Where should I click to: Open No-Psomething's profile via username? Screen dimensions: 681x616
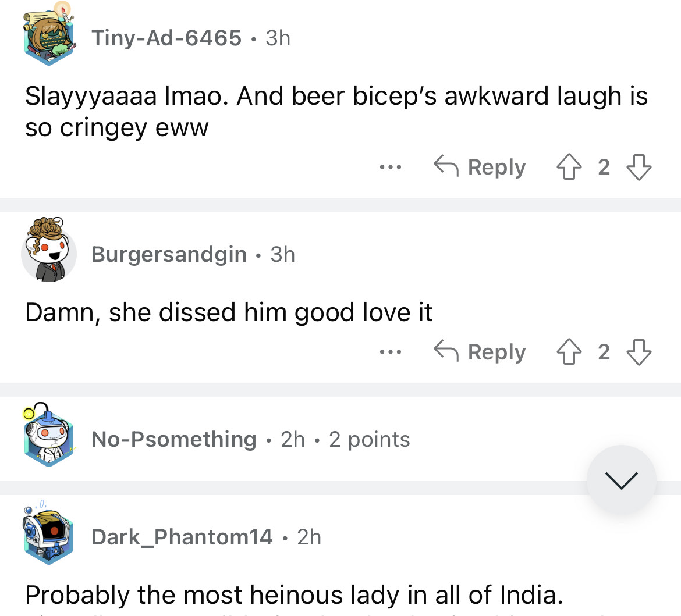(x=173, y=440)
